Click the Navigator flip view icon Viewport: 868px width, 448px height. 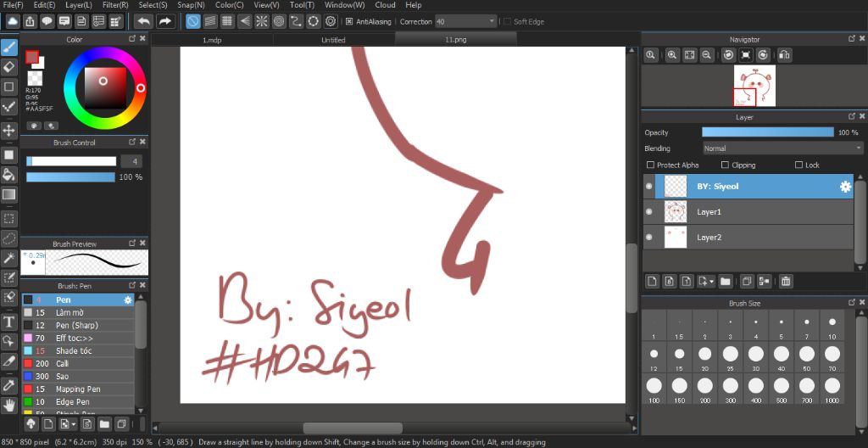pyautogui.click(x=784, y=55)
